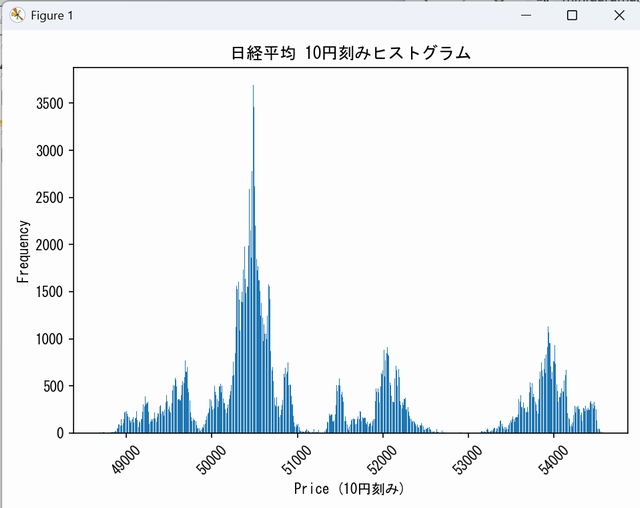Click the 1000 y-axis tick label

[50, 339]
